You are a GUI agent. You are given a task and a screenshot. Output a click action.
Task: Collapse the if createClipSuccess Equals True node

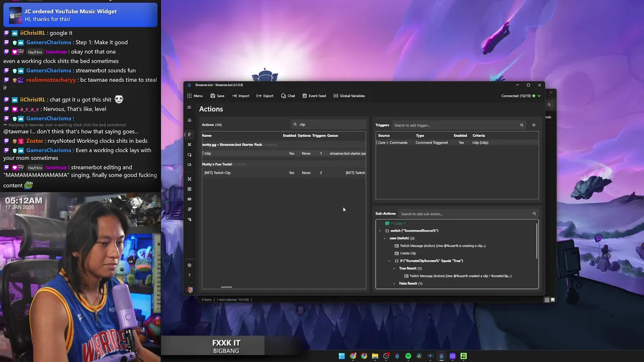click(389, 261)
